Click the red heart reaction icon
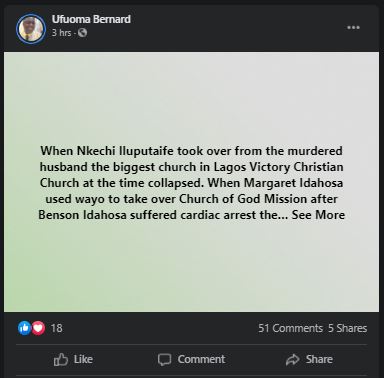Image resolution: width=384 pixels, height=378 pixels. click(x=38, y=328)
